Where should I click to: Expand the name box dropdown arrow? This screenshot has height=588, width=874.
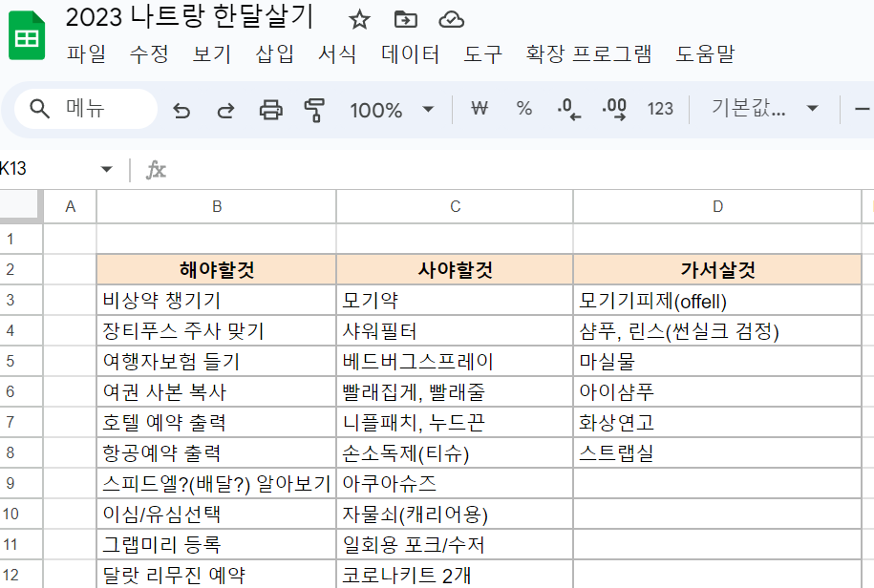click(x=106, y=170)
